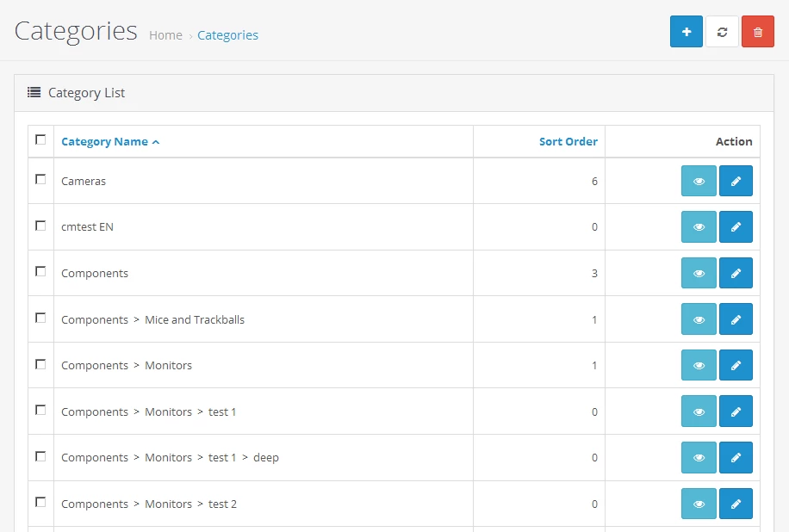Sort by Category Name column header
This screenshot has width=789, height=532.
(x=105, y=142)
